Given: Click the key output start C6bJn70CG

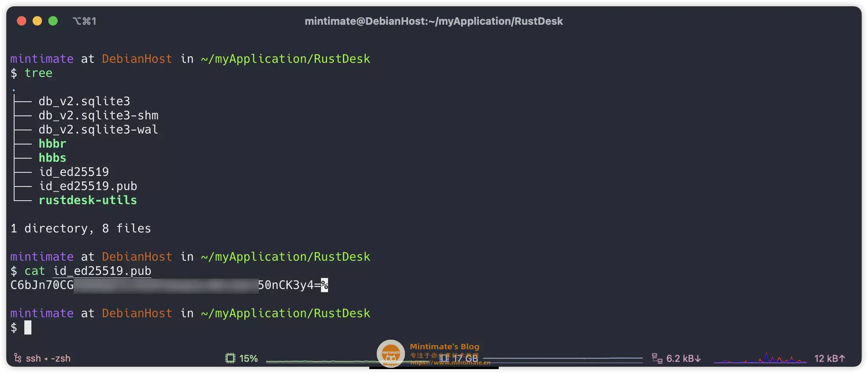Looking at the screenshot, I should point(42,285).
